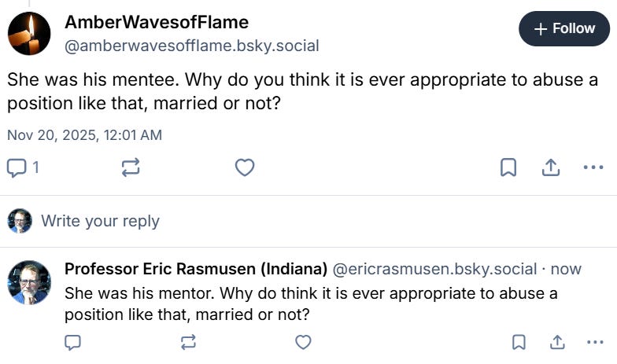This screenshot has height=364, width=617.
Task: Reply to Eric Rasmusen's post
Action: (x=73, y=342)
